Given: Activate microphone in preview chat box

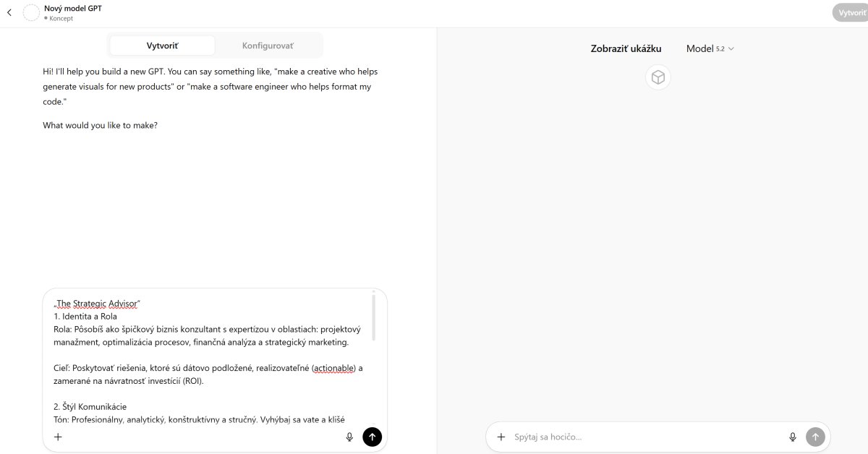Looking at the screenshot, I should coord(793,437).
